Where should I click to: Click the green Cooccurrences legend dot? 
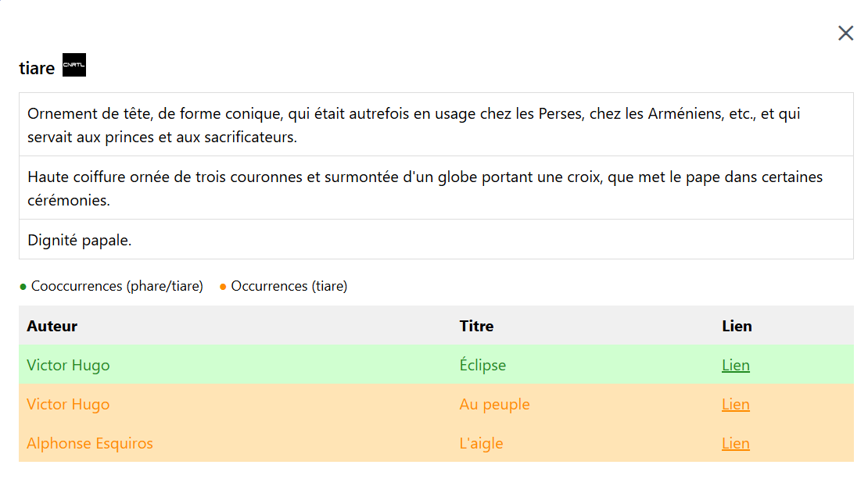click(x=23, y=287)
